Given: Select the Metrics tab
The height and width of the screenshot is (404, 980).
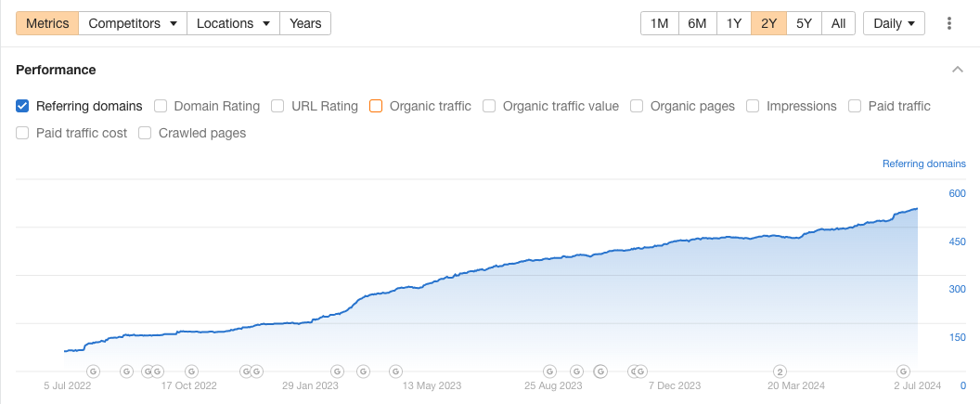Looking at the screenshot, I should coord(47,23).
